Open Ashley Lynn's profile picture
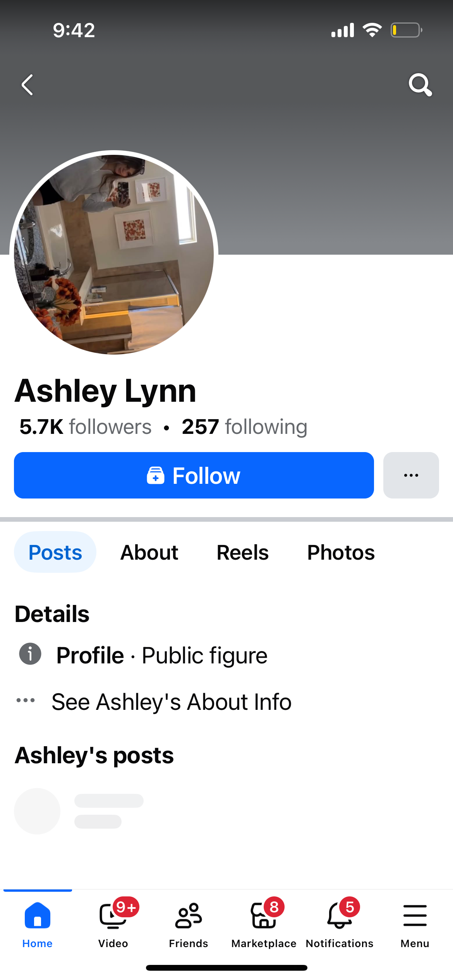 pos(114,254)
